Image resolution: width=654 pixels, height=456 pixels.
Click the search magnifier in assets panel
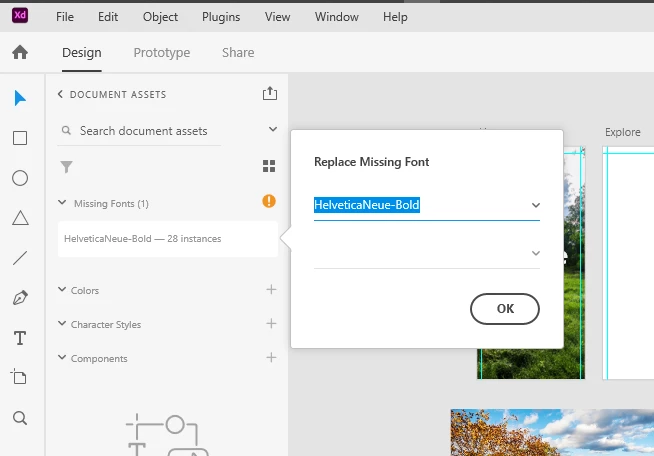tap(66, 131)
